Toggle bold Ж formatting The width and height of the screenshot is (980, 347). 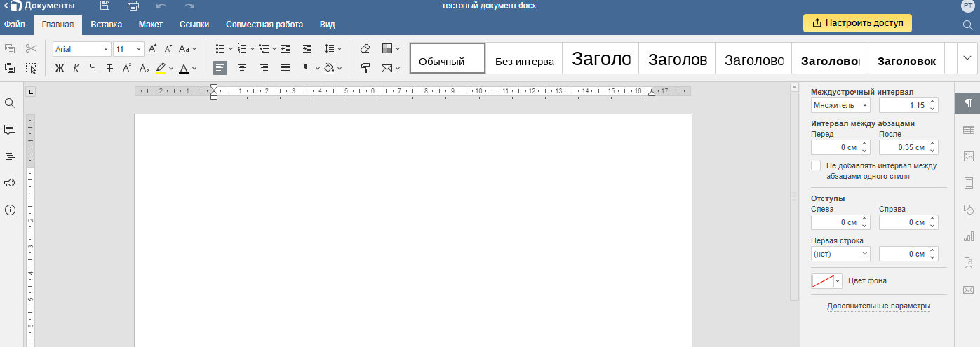(60, 68)
